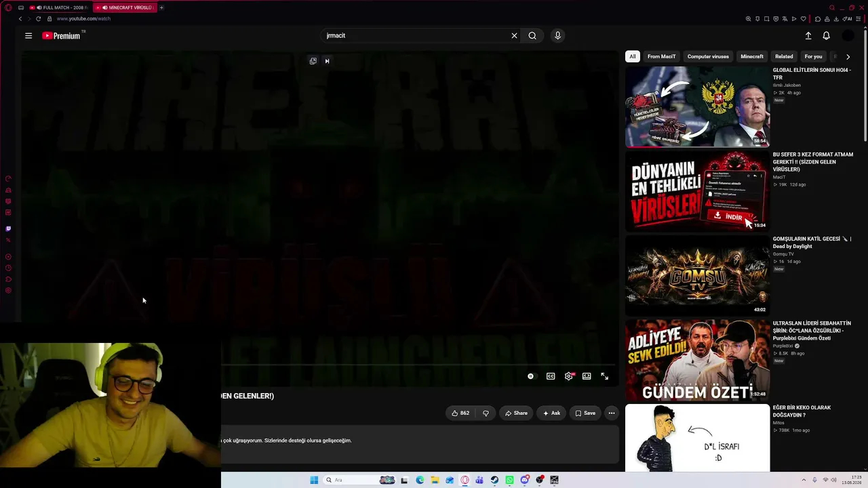Open the Ask AI button
The height and width of the screenshot is (488, 868).
(551, 413)
